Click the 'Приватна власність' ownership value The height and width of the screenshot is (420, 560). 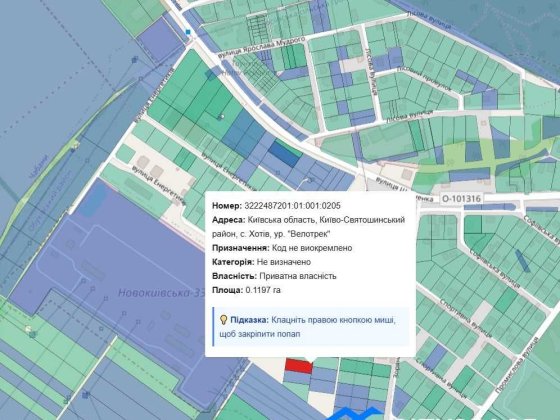click(x=298, y=276)
